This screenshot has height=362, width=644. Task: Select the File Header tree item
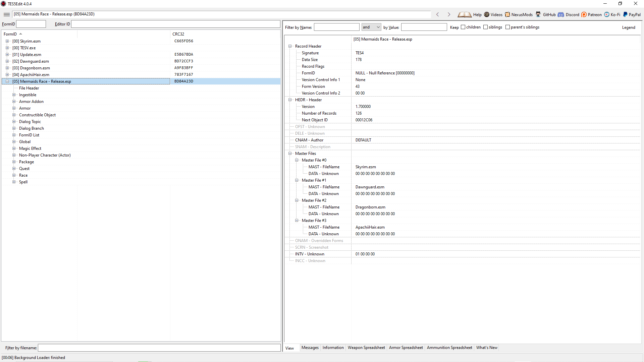(29, 88)
